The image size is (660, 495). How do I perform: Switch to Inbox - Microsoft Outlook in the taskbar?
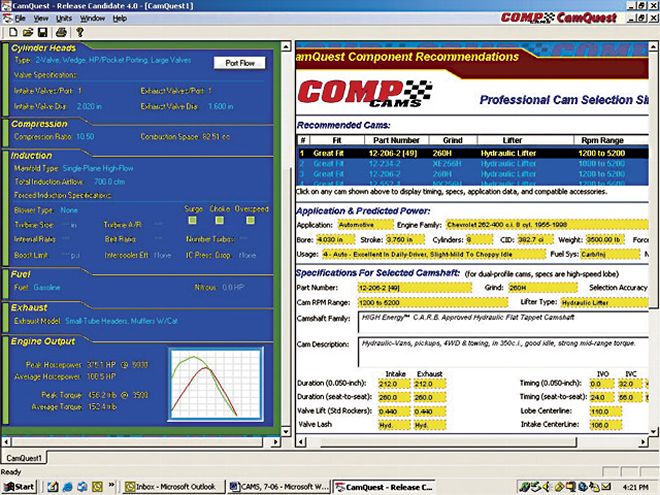173,487
